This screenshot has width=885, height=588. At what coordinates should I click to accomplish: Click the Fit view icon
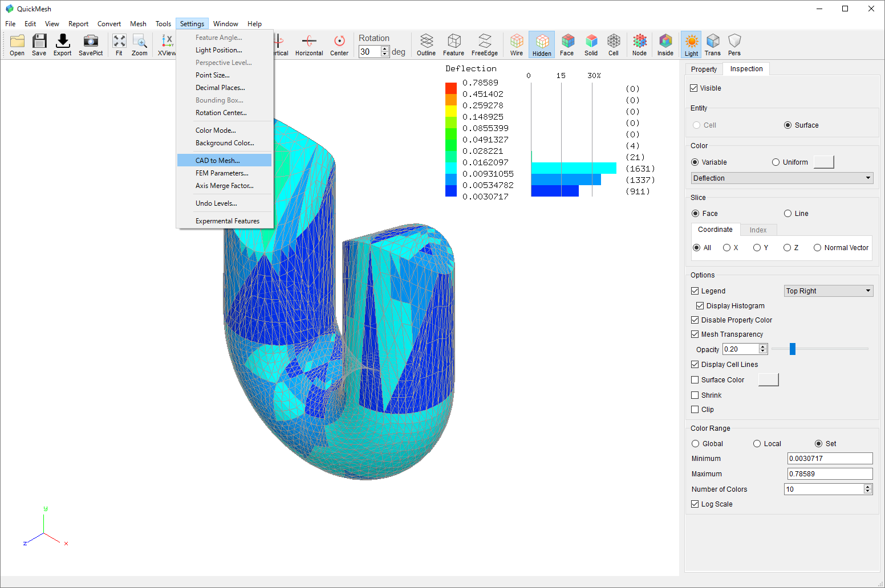point(119,44)
